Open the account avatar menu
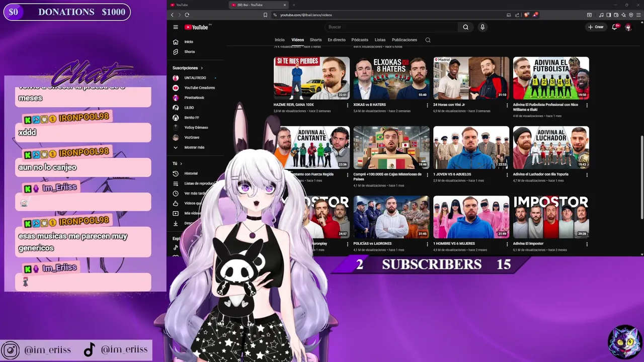This screenshot has width=644, height=362. coord(628,27)
